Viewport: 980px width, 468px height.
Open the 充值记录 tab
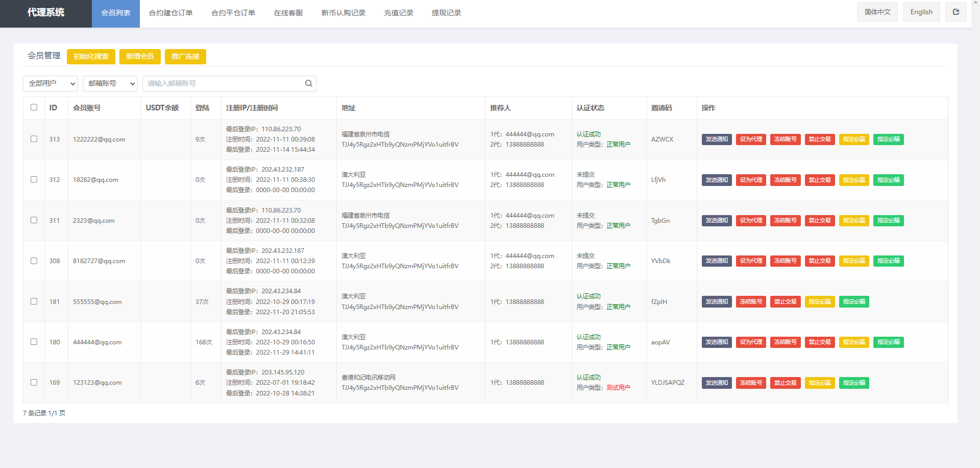(x=399, y=13)
